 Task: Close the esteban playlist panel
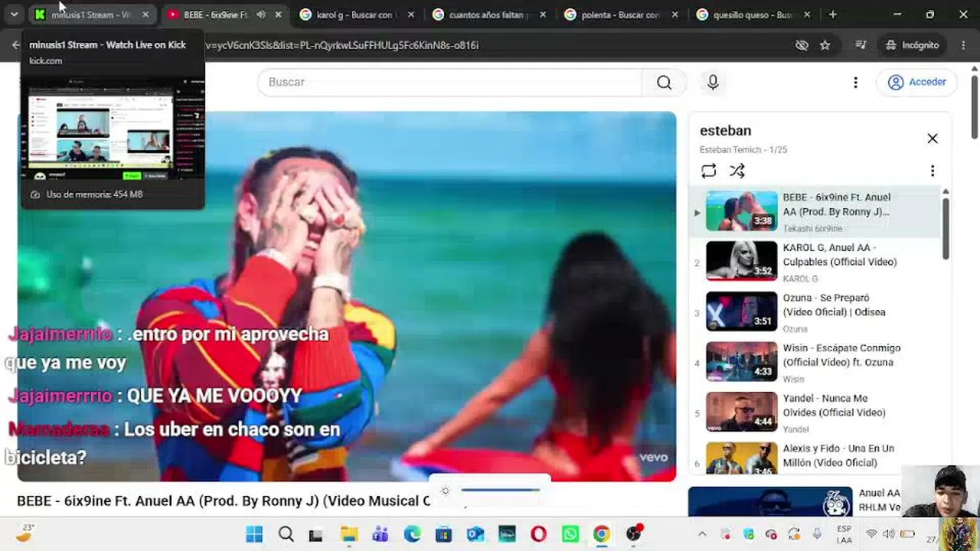[933, 139]
